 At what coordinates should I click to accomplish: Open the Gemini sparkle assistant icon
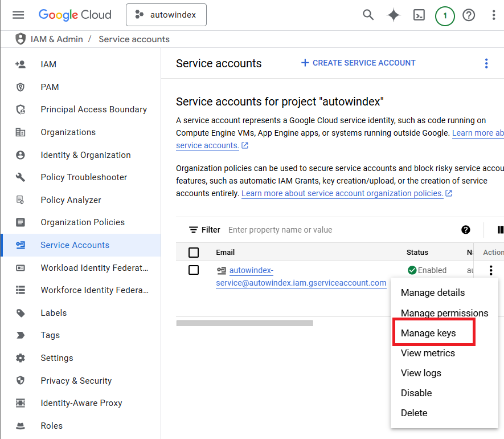click(x=394, y=15)
